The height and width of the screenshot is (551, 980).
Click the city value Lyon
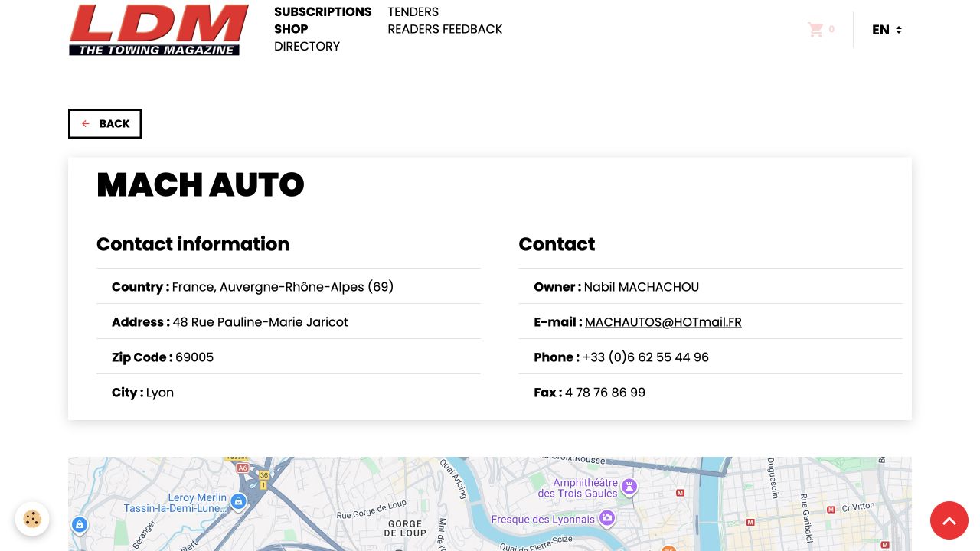click(160, 393)
